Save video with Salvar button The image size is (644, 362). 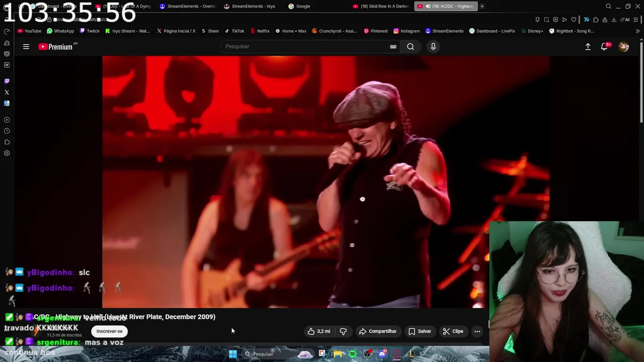[x=420, y=331]
